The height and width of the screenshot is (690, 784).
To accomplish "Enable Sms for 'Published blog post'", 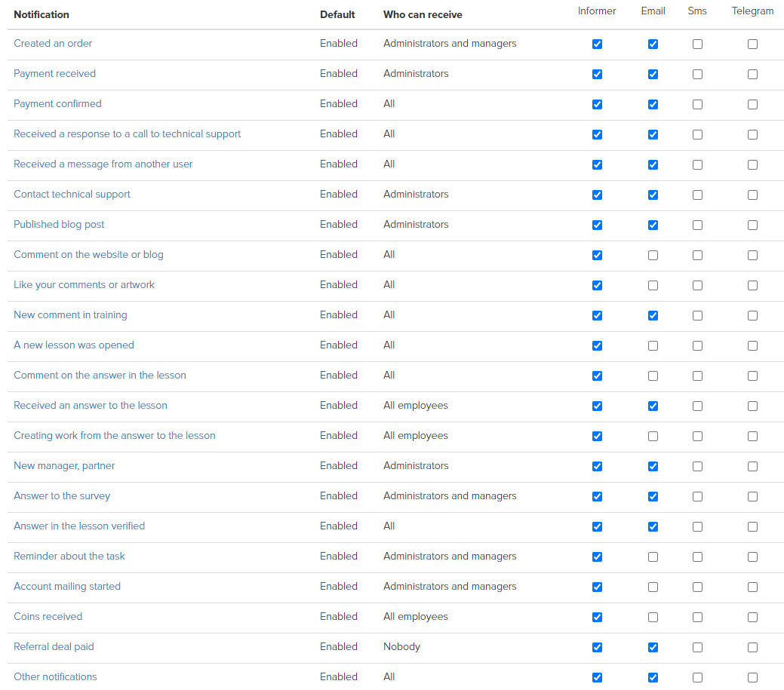I will point(697,225).
